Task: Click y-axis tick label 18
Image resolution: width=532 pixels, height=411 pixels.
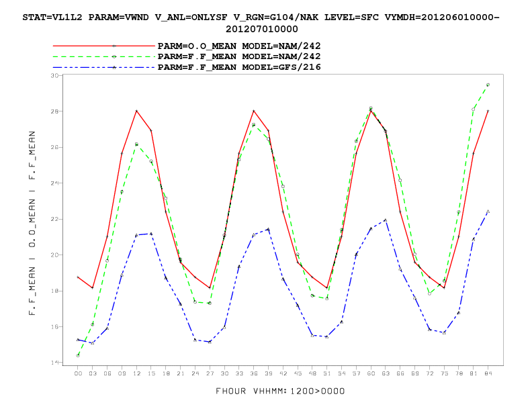Action: click(x=54, y=291)
